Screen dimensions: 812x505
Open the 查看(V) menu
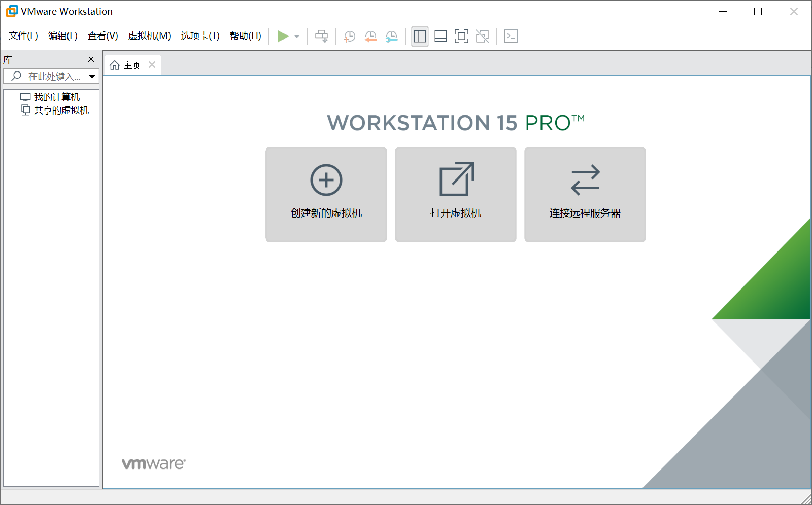103,36
